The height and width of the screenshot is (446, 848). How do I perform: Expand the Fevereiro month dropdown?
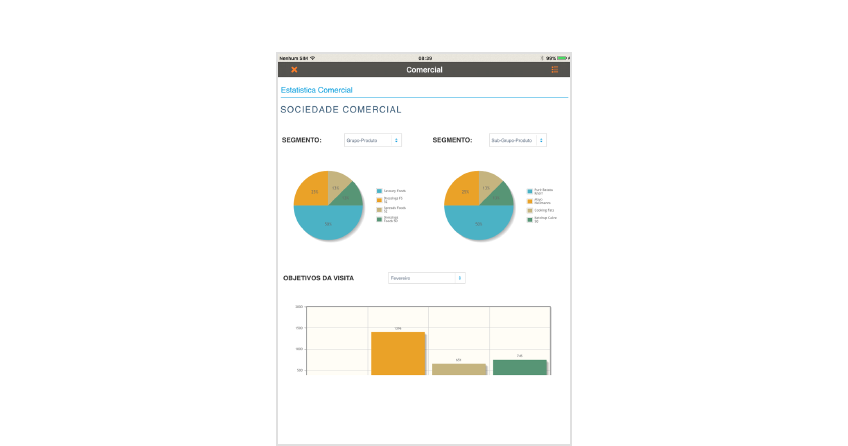426,278
